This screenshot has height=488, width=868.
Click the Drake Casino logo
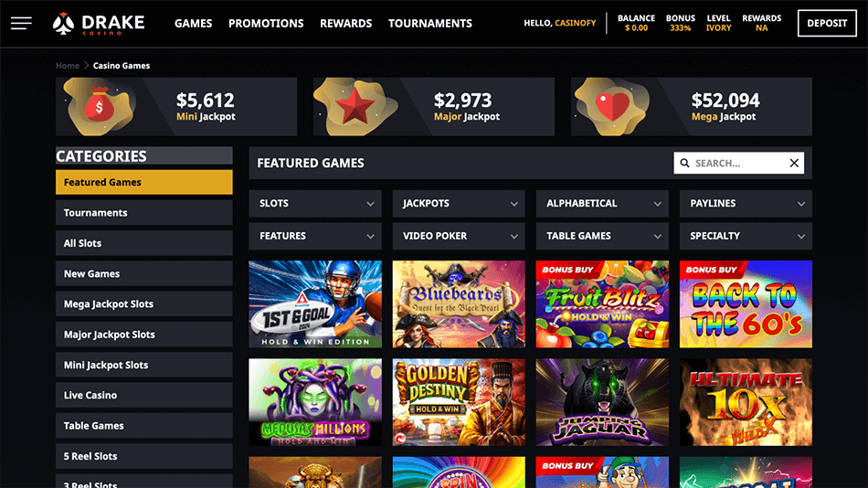click(99, 23)
